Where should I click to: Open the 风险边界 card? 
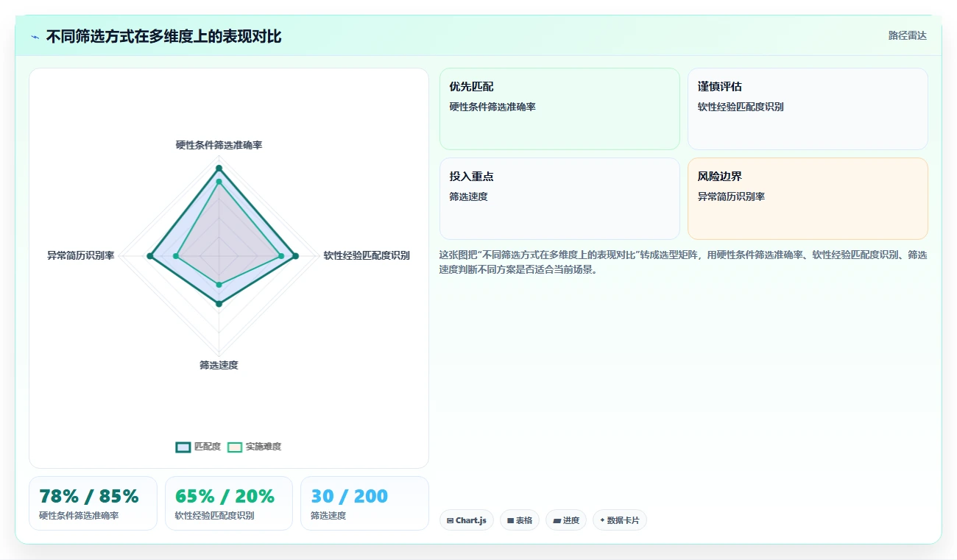(x=808, y=199)
